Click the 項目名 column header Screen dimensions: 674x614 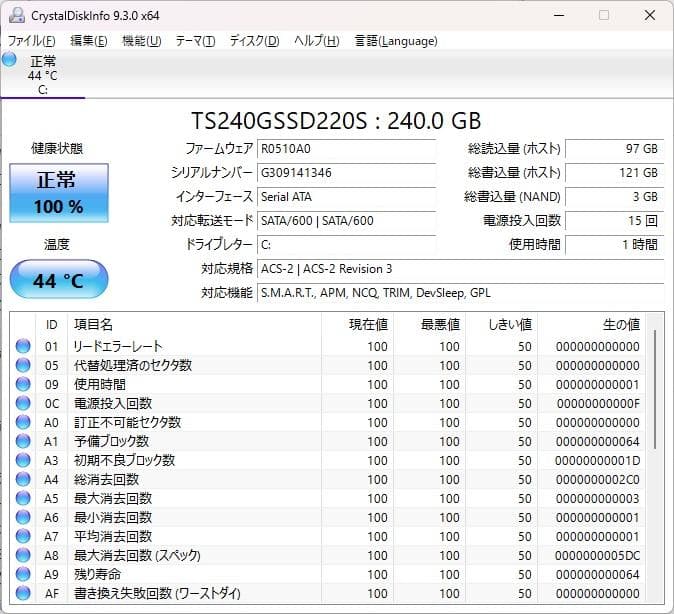(x=194, y=324)
